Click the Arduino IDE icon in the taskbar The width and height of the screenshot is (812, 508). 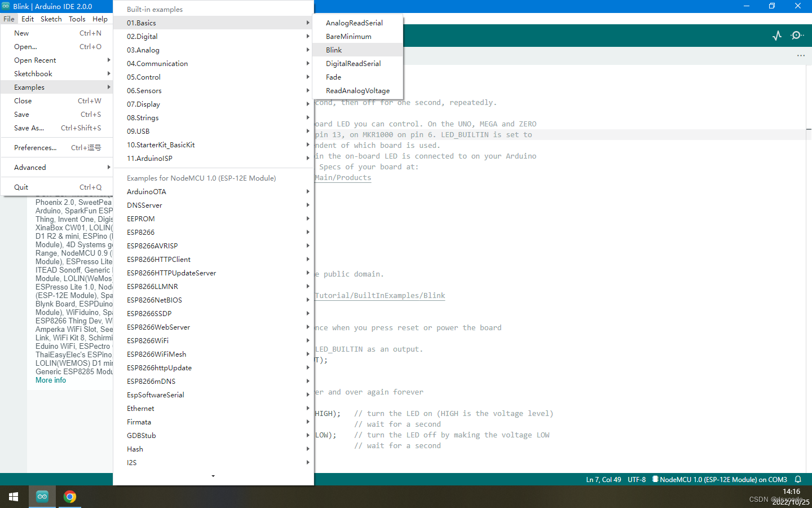[42, 497]
